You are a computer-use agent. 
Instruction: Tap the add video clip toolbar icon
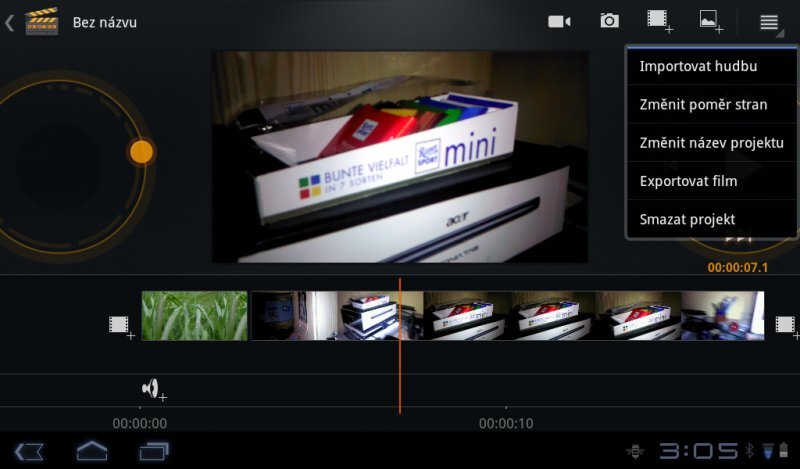pos(658,21)
